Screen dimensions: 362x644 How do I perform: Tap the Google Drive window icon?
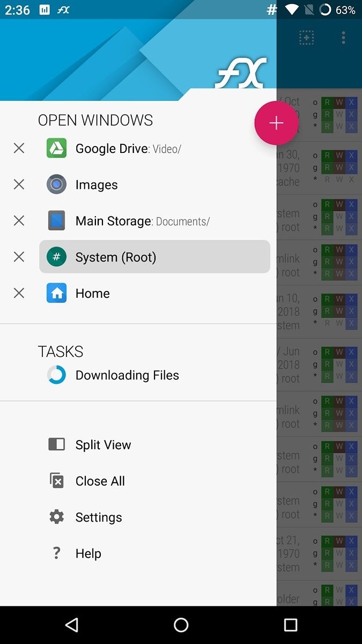click(x=56, y=148)
